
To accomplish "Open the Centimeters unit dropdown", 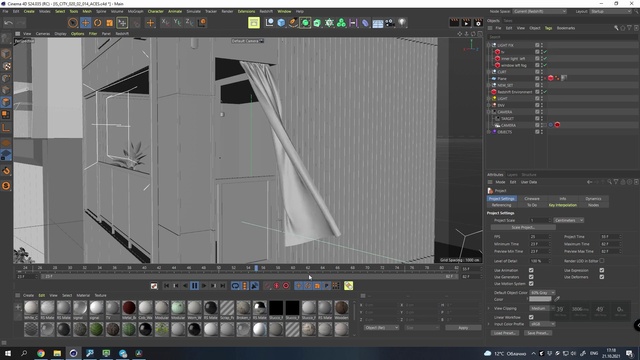I will click(569, 220).
